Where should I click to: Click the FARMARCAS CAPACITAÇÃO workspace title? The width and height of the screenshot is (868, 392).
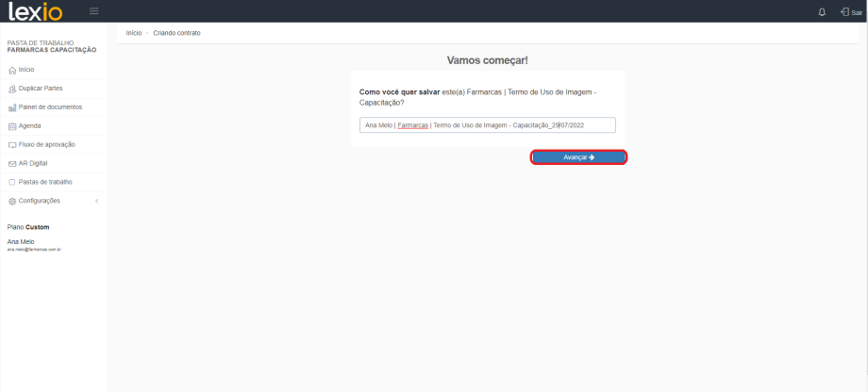coord(52,50)
